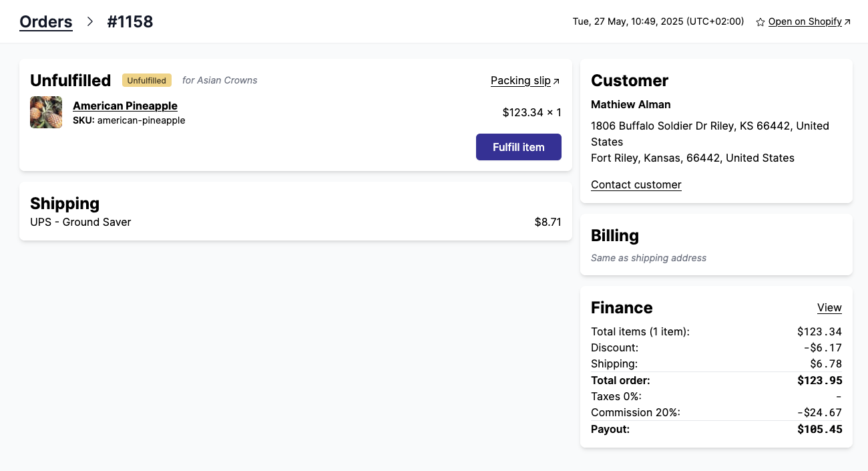Viewport: 868px width, 471px height.
Task: Click the yellow Unfulfilled status badge
Action: click(x=146, y=80)
